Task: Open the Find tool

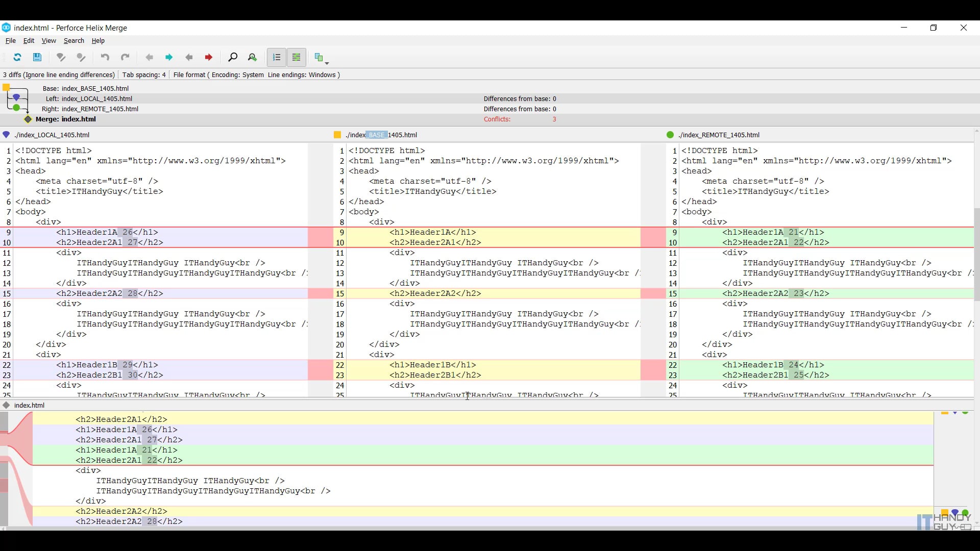Action: [233, 57]
